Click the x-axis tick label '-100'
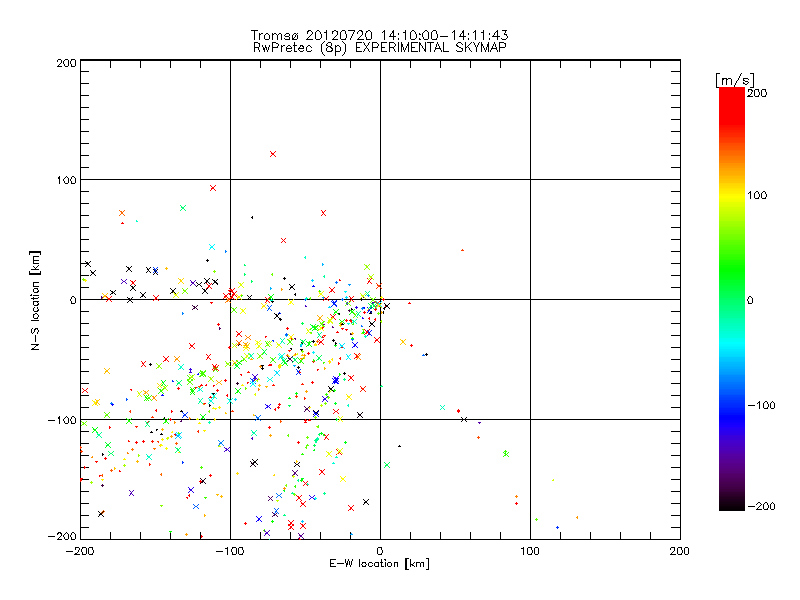 [230, 551]
